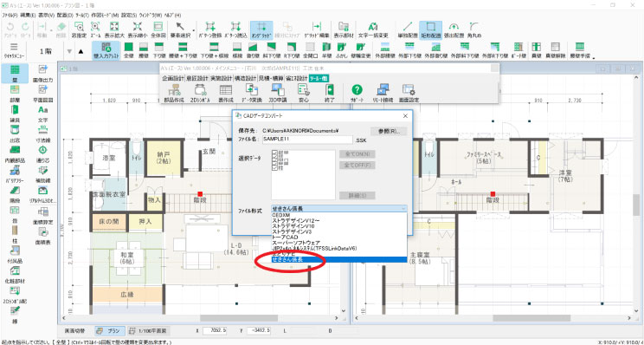Click the リモート接続 icon
Screen dimensions: 644x345
coord(383,93)
